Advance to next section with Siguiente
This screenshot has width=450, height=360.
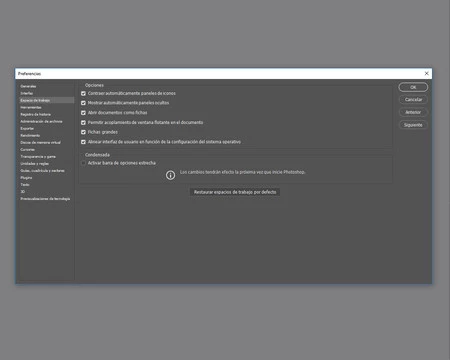pyautogui.click(x=413, y=125)
